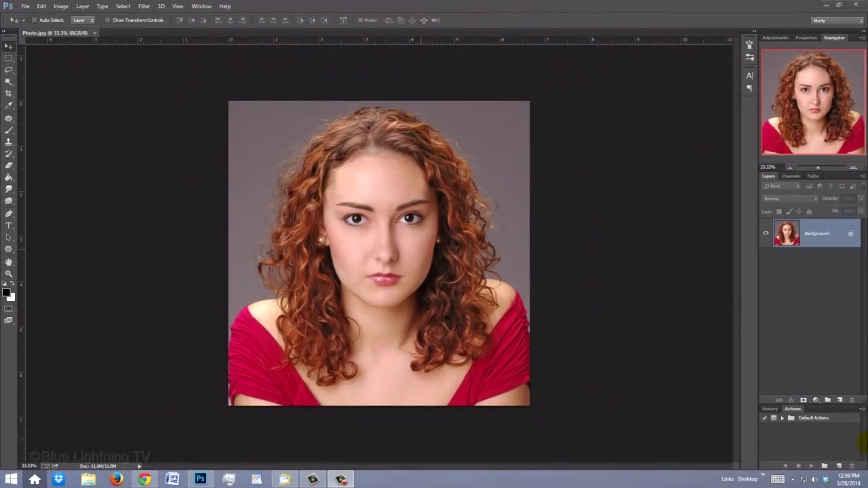
Task: Create a new group in the Layers panel
Action: click(827, 400)
